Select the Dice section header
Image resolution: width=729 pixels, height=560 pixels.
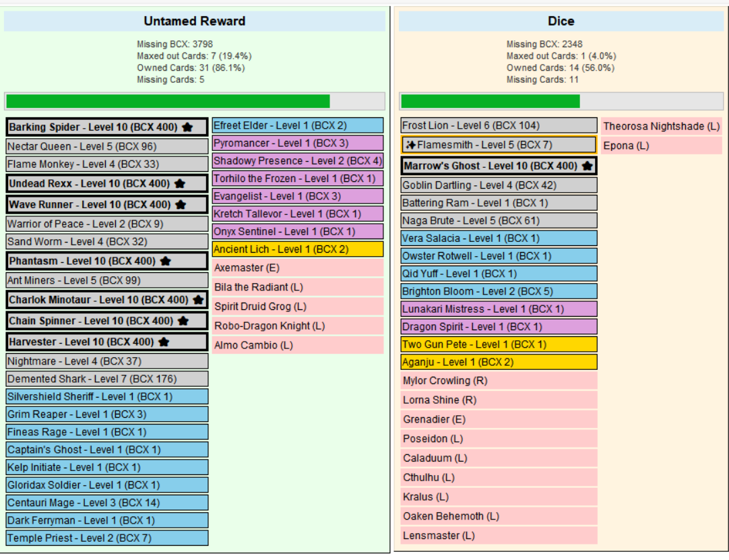pos(561,21)
